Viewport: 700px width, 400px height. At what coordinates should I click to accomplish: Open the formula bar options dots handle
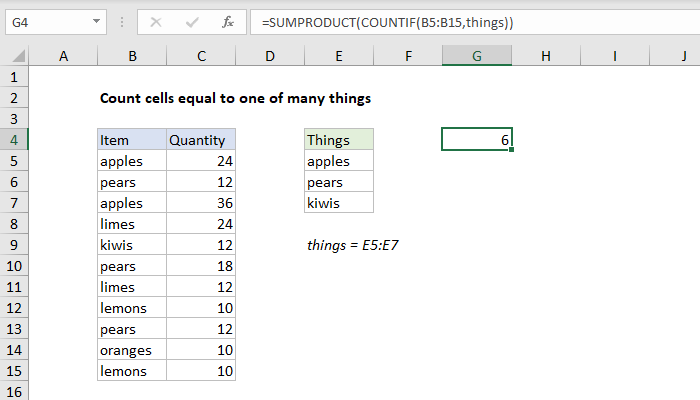pos(122,22)
